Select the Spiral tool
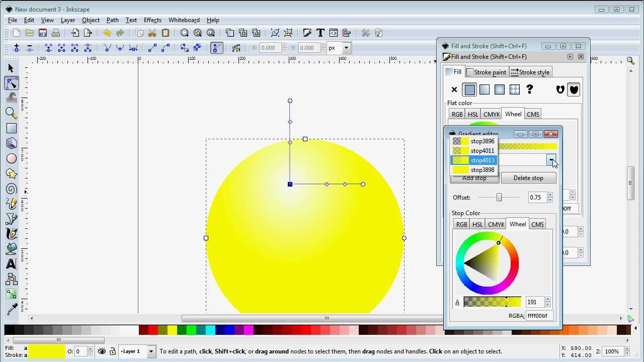The image size is (644, 362). (x=11, y=189)
